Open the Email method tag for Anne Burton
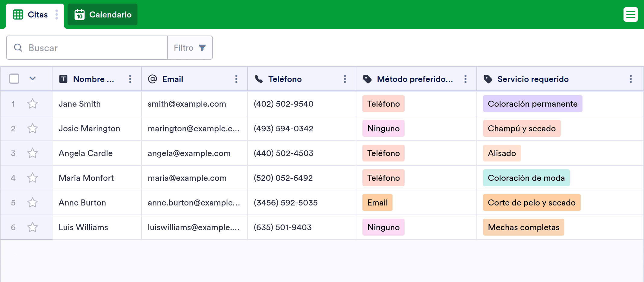Screen dimensions: 644x282 pyautogui.click(x=377, y=202)
